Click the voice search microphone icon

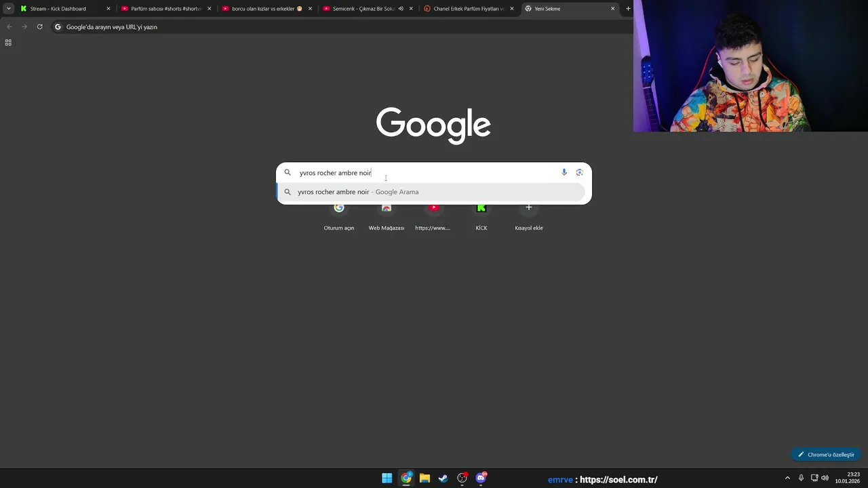564,172
